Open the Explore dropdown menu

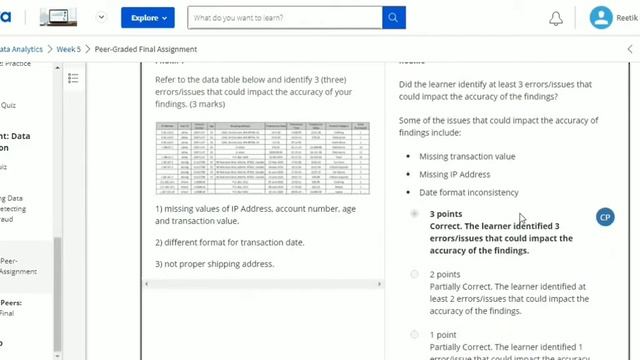coord(148,18)
